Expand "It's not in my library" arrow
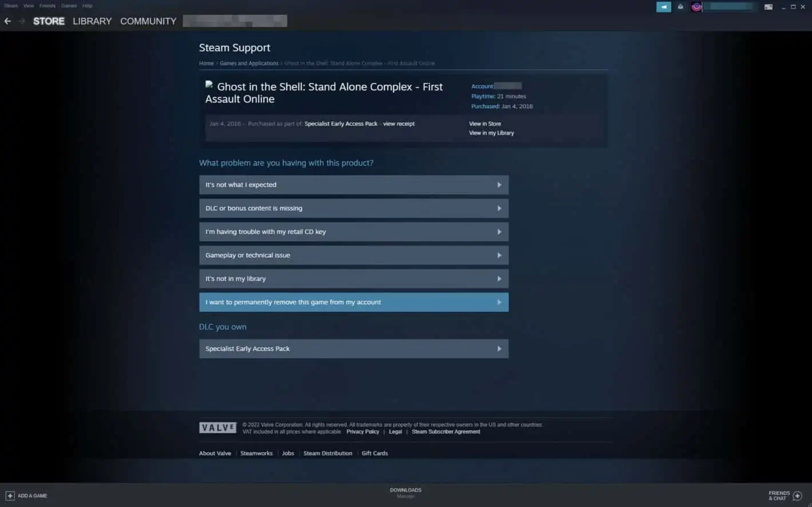This screenshot has width=812, height=507. (499, 279)
